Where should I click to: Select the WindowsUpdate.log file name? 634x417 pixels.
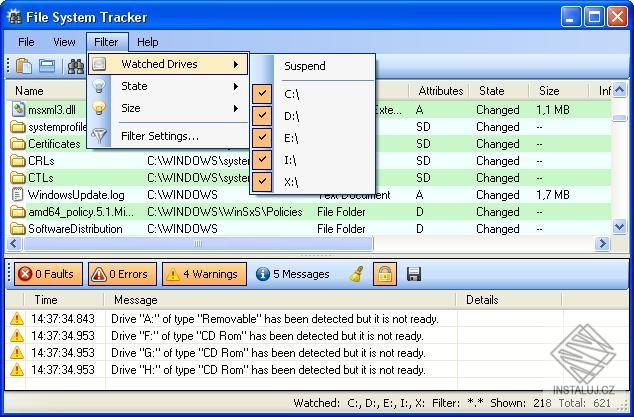[x=76, y=195]
